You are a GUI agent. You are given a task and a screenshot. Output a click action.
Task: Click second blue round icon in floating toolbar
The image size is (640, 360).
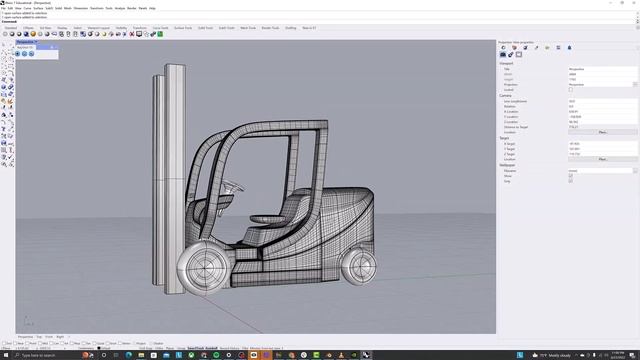coord(24,54)
